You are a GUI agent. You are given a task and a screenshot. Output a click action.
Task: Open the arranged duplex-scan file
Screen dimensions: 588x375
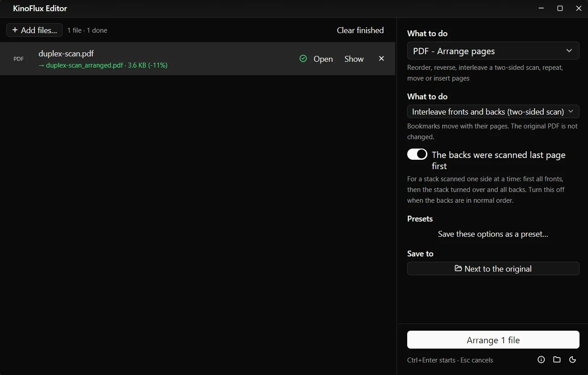click(323, 59)
